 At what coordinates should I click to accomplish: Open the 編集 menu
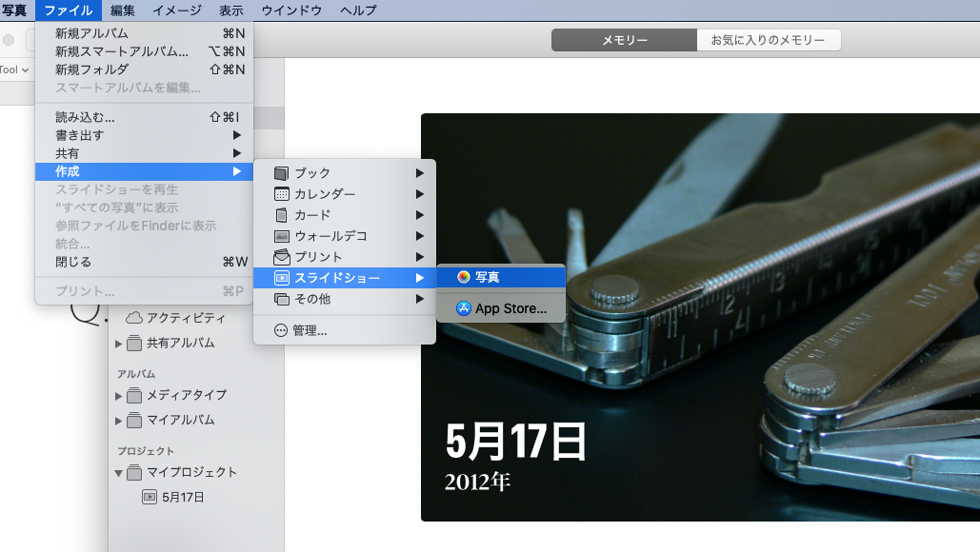click(123, 10)
